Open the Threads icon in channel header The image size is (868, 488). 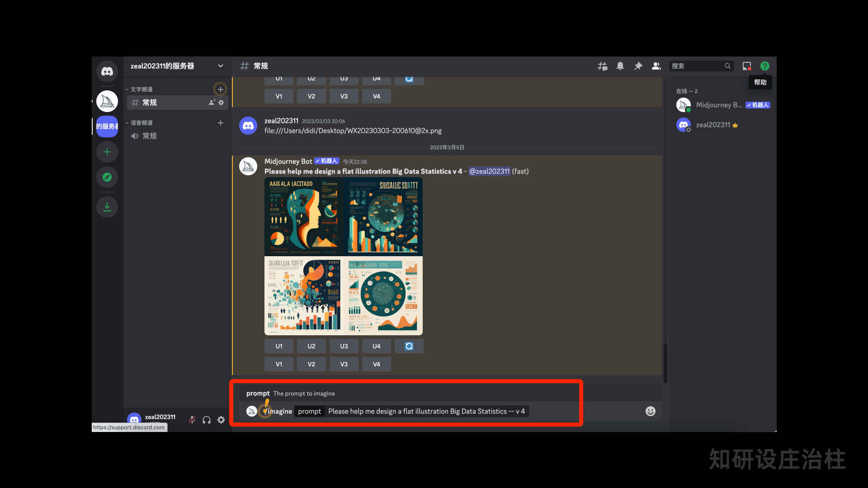[602, 66]
